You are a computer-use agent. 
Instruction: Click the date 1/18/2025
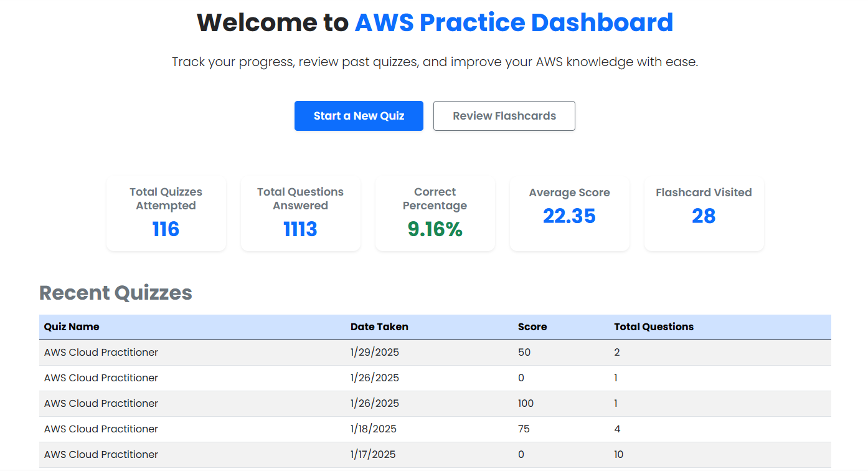coord(374,429)
